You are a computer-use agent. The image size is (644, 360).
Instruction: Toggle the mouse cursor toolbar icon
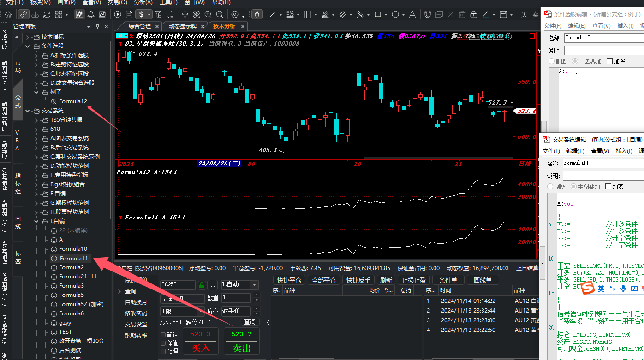pyautogui.click(x=257, y=14)
